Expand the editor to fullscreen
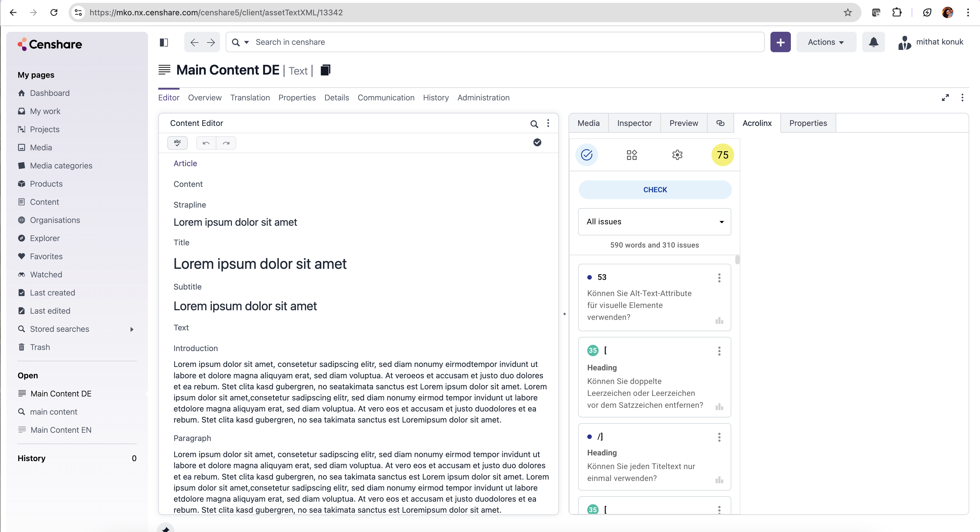Screen dimensions: 980x532 pyautogui.click(x=945, y=98)
